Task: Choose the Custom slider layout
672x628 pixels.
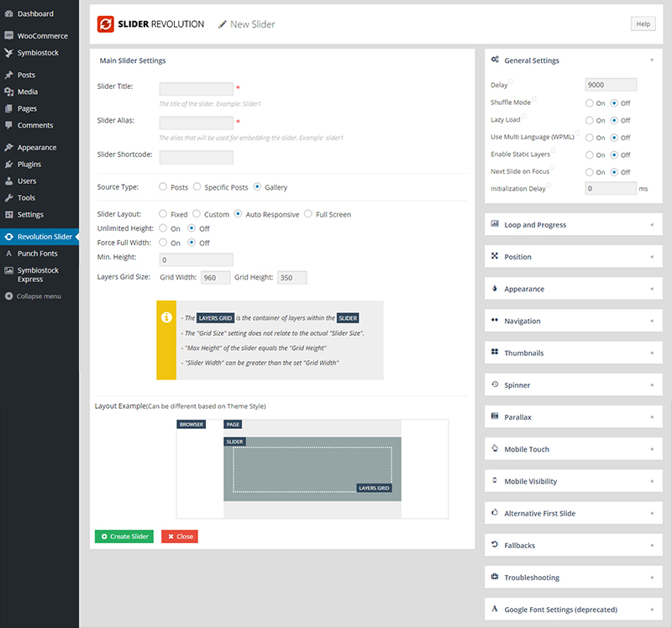Action: (x=197, y=213)
